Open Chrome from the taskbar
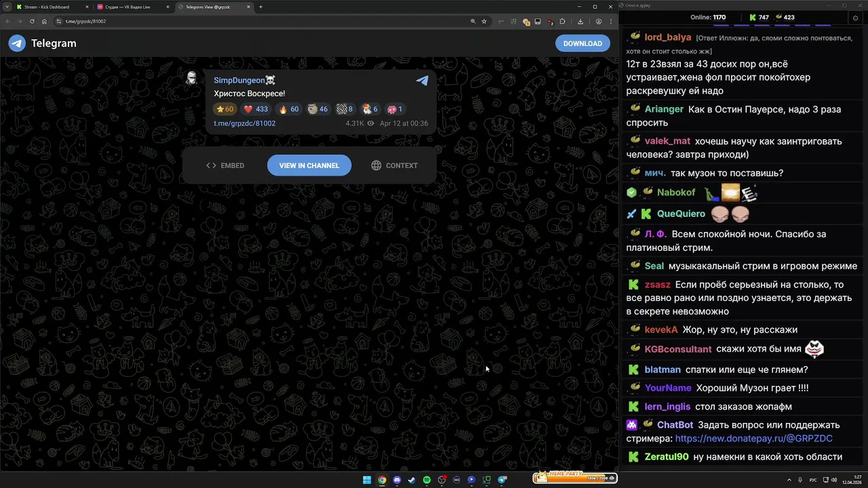Viewport: 868px width, 488px height. tap(382, 480)
